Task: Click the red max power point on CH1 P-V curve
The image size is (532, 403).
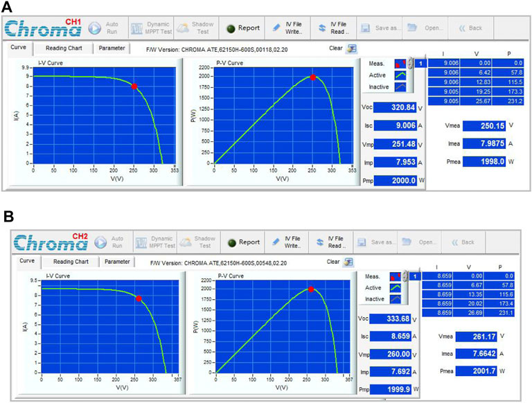Action: [x=313, y=78]
